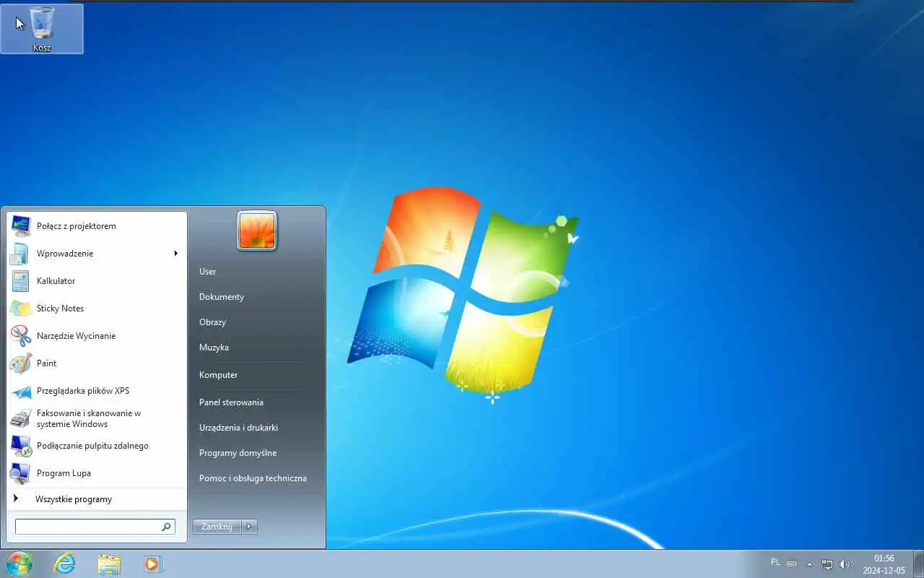Show hidden tray icons arrow
Viewport: 924px width, 578px height.
[809, 564]
